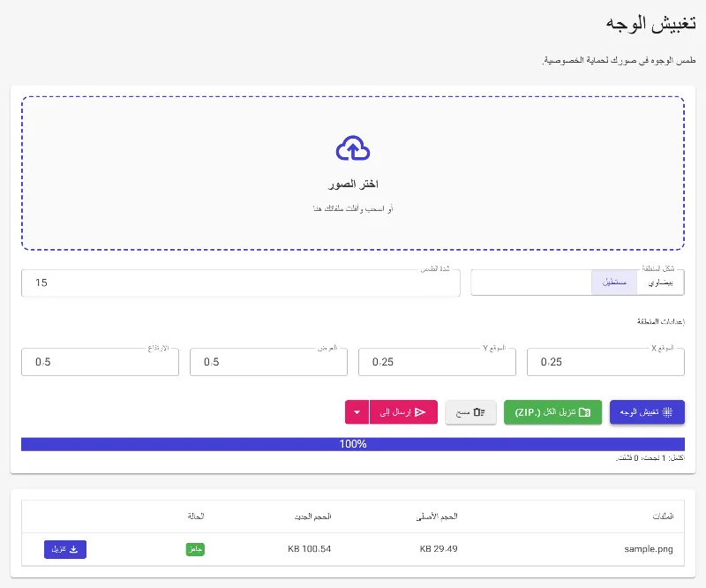Viewport: 706px width, 588px height.
Task: Focus the width العرض field 0.5
Action: pyautogui.click(x=269, y=362)
